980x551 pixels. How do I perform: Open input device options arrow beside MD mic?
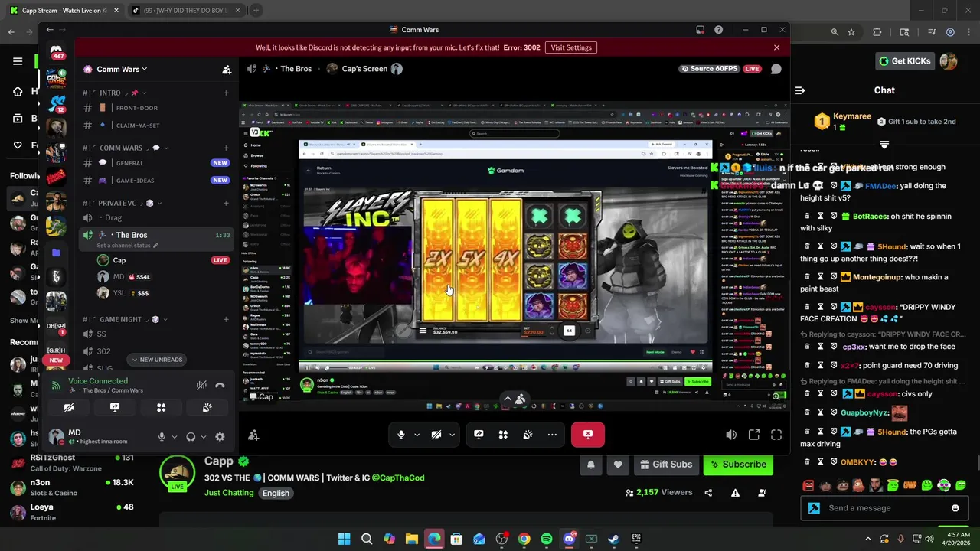click(x=174, y=437)
